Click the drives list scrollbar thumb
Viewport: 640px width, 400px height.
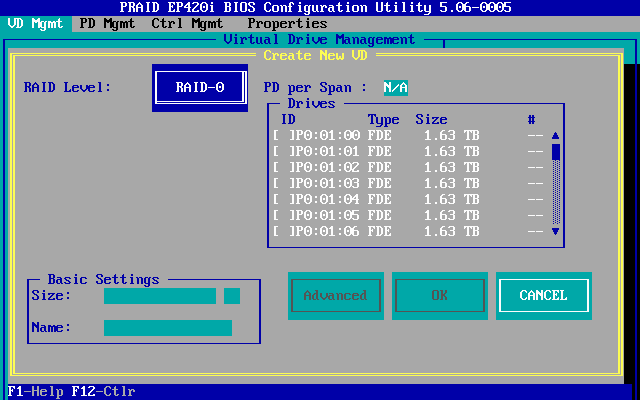coord(556,151)
